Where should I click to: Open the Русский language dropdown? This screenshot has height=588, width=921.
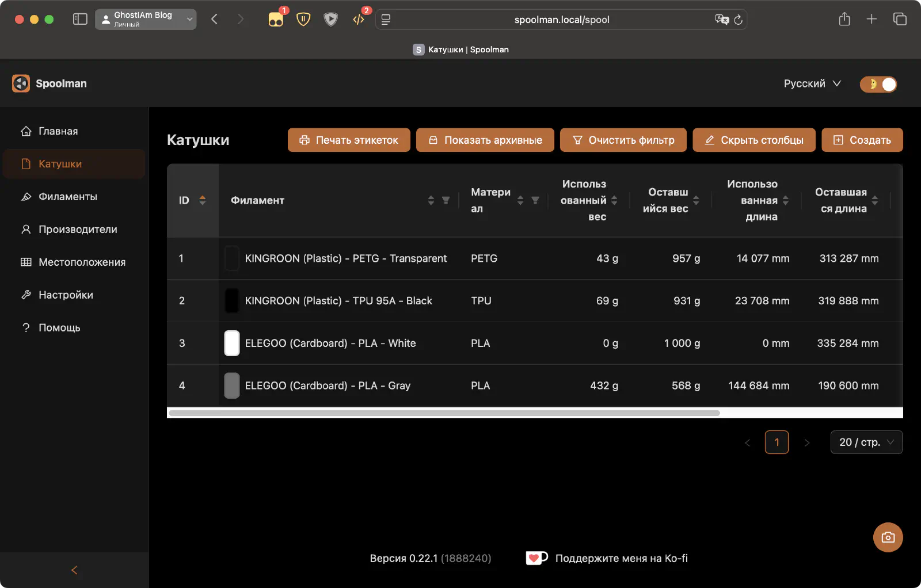pyautogui.click(x=812, y=83)
